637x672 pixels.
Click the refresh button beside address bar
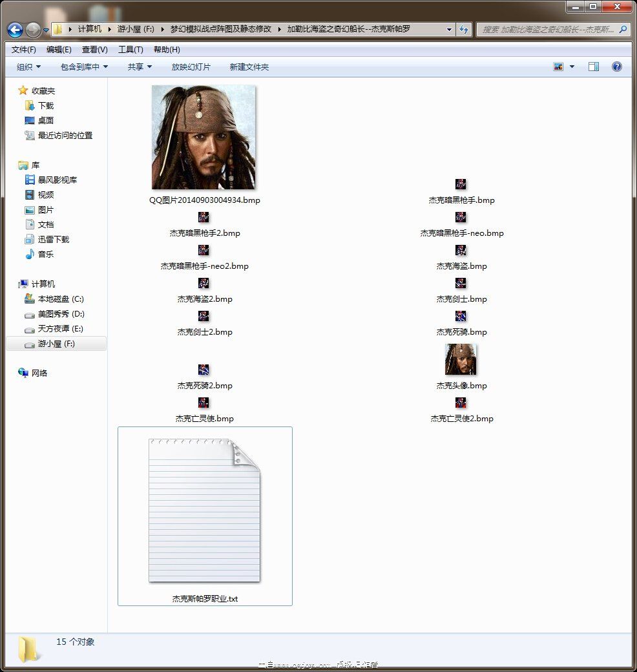(x=464, y=30)
